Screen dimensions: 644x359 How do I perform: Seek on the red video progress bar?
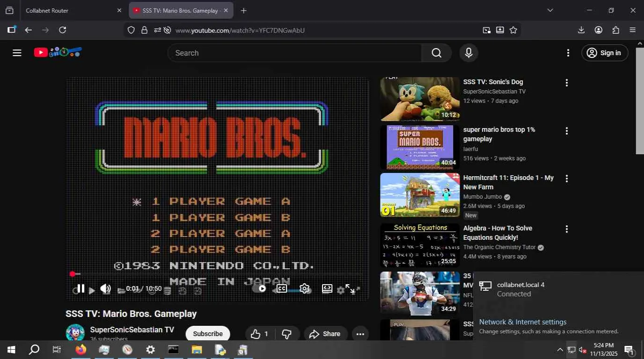point(217,274)
